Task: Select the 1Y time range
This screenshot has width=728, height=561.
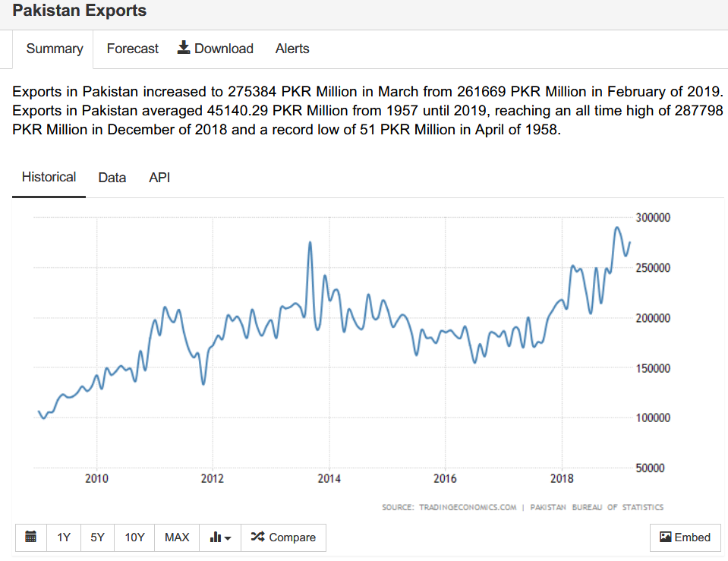Action: [x=64, y=537]
